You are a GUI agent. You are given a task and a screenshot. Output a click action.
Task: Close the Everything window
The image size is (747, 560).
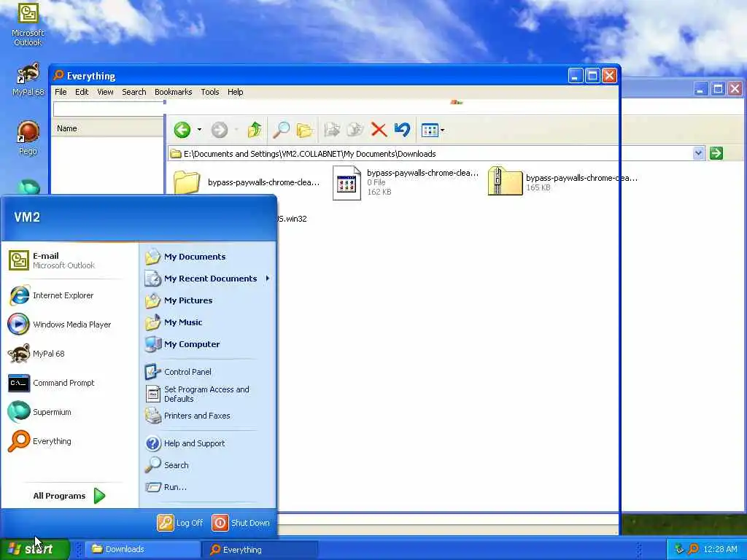(609, 76)
